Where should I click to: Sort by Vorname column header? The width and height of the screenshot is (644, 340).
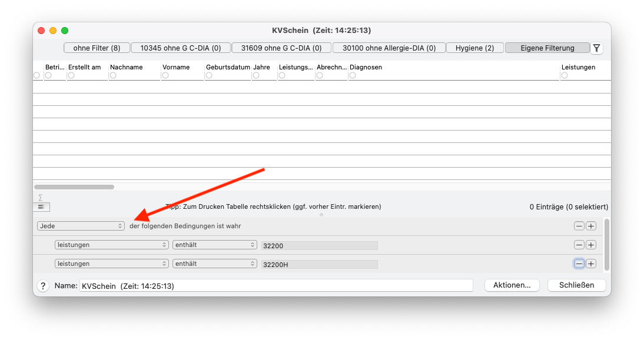[x=176, y=67]
